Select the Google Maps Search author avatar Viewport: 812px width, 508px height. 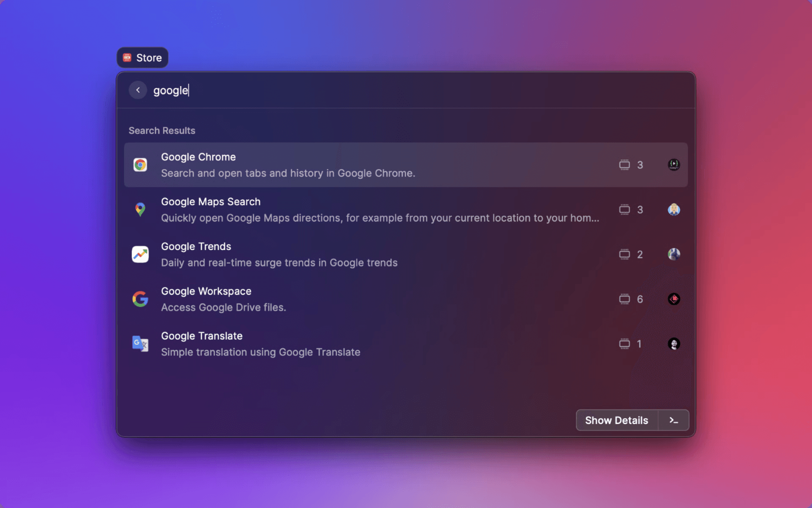tap(674, 210)
